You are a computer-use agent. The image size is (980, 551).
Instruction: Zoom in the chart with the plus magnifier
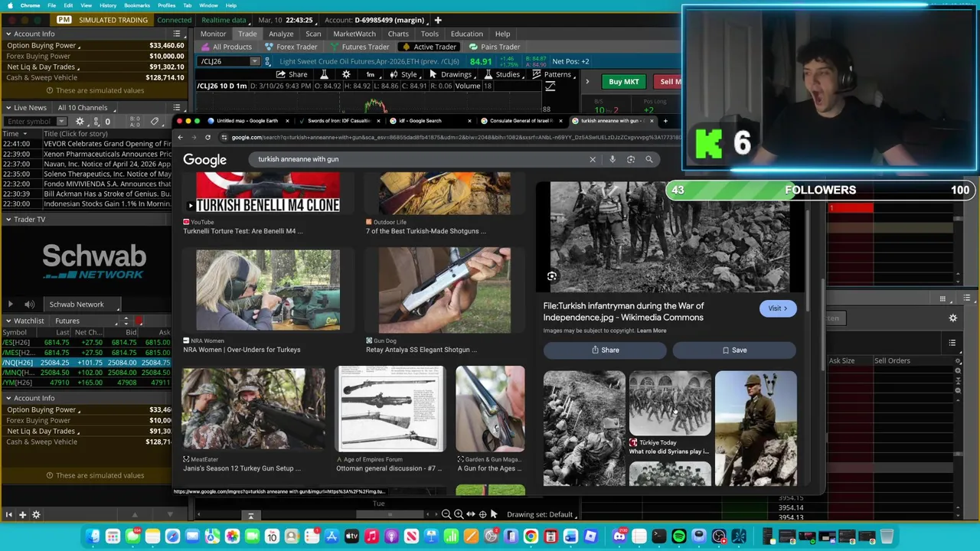[458, 514]
